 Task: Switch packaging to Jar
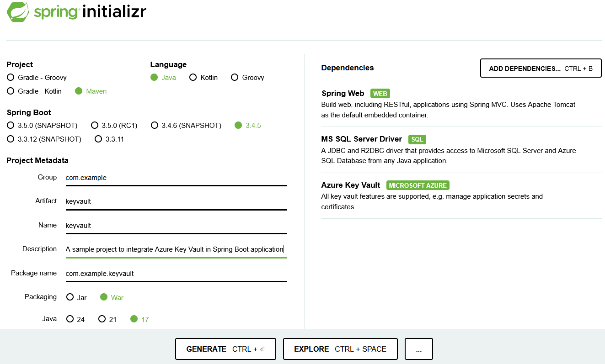(76, 297)
